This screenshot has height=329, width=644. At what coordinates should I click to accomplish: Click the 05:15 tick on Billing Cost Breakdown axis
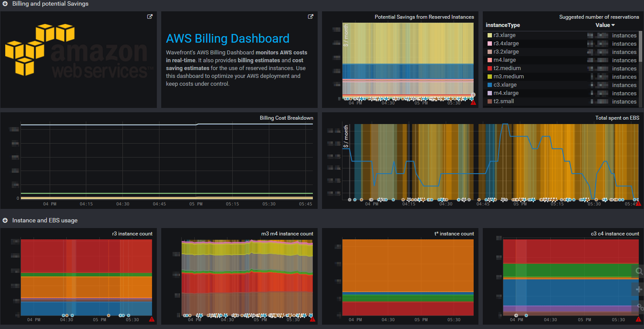(x=233, y=204)
